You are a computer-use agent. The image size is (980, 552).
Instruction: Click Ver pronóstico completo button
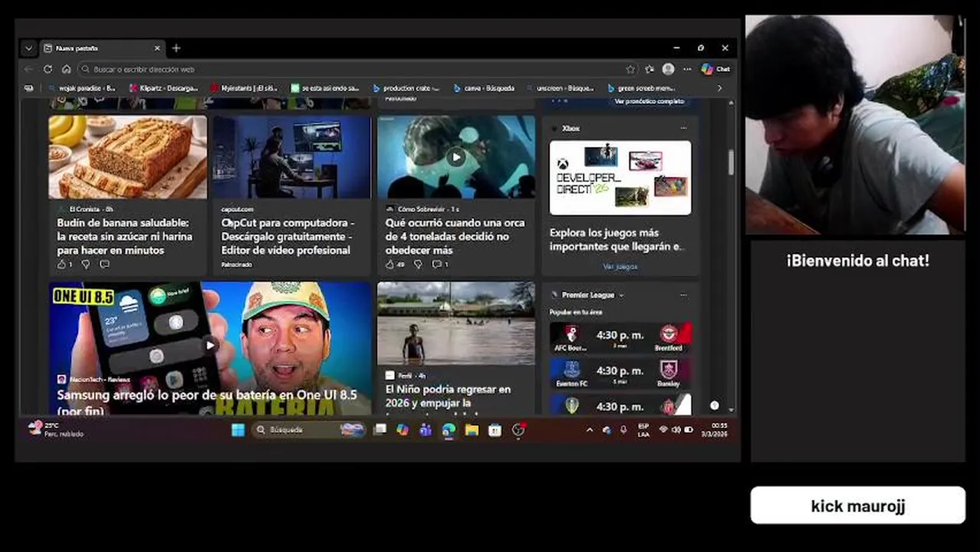pos(649,101)
